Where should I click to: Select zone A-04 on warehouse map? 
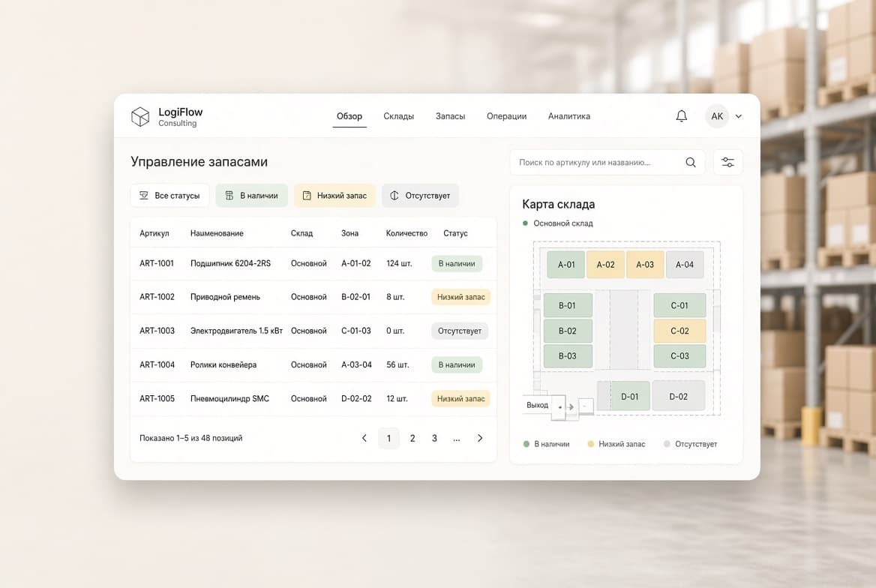[x=684, y=265]
